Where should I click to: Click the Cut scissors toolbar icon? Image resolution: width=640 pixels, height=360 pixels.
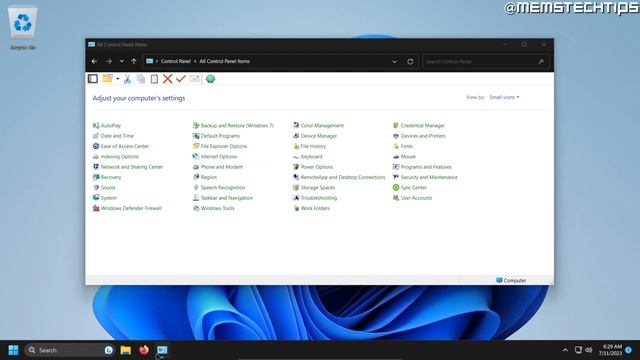pyautogui.click(x=127, y=79)
